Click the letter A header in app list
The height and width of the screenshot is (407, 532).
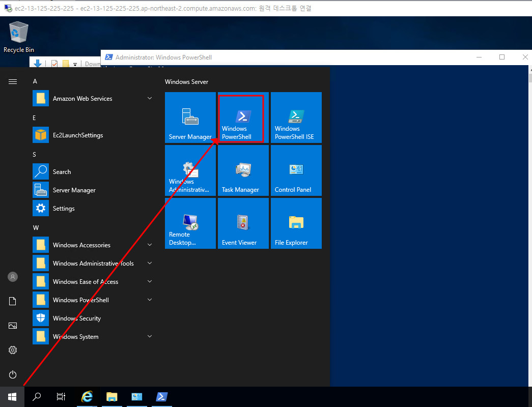(x=35, y=81)
